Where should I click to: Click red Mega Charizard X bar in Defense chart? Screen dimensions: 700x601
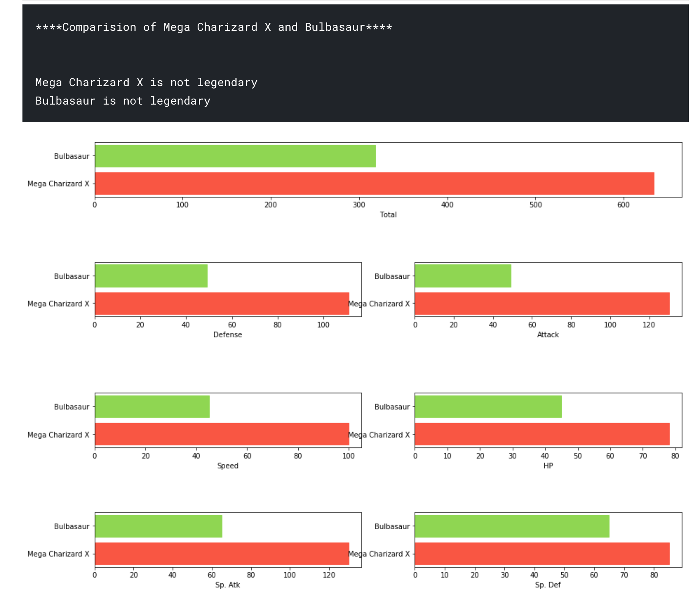[x=222, y=303]
